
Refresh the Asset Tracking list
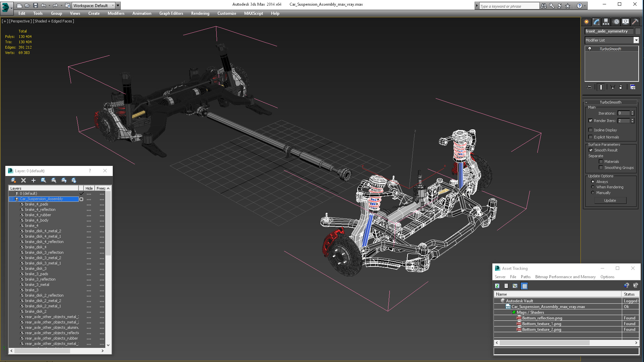click(497, 286)
